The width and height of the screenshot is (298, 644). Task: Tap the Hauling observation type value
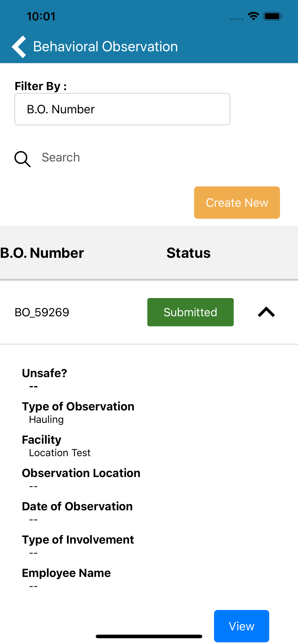tap(46, 420)
